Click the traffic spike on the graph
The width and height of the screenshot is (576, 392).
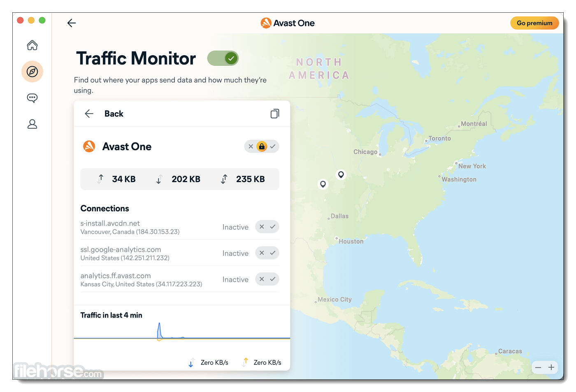click(x=160, y=331)
